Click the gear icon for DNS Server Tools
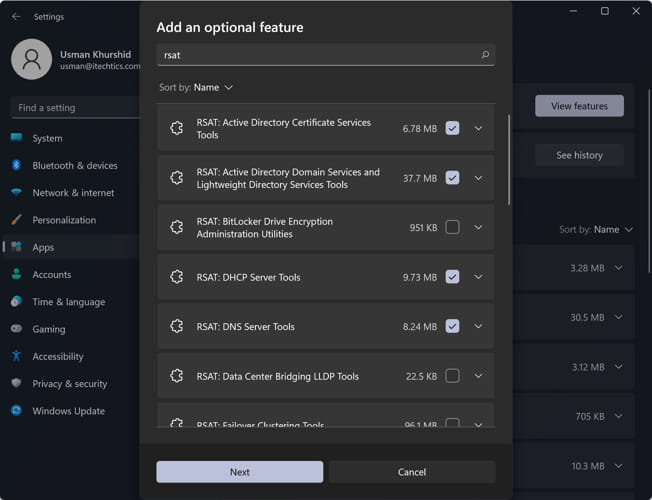 177,326
